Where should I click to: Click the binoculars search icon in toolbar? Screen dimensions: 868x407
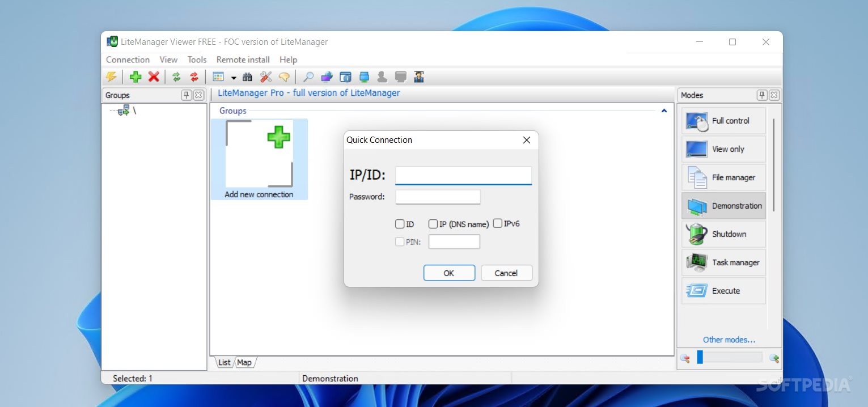(x=247, y=77)
